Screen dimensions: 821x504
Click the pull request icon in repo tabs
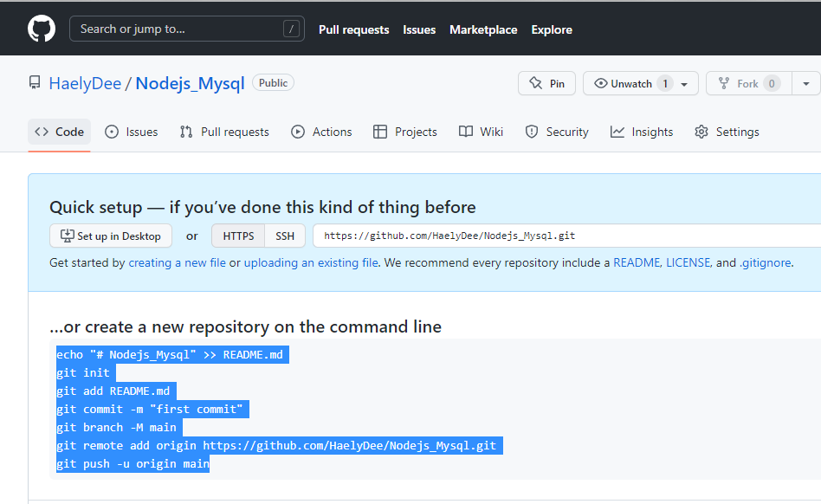pos(186,132)
